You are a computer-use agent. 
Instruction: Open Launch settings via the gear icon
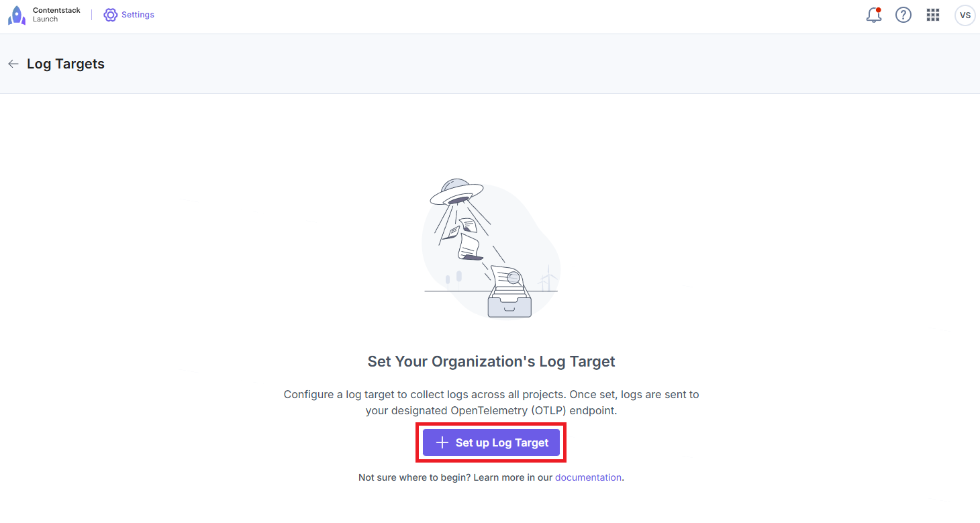click(110, 14)
